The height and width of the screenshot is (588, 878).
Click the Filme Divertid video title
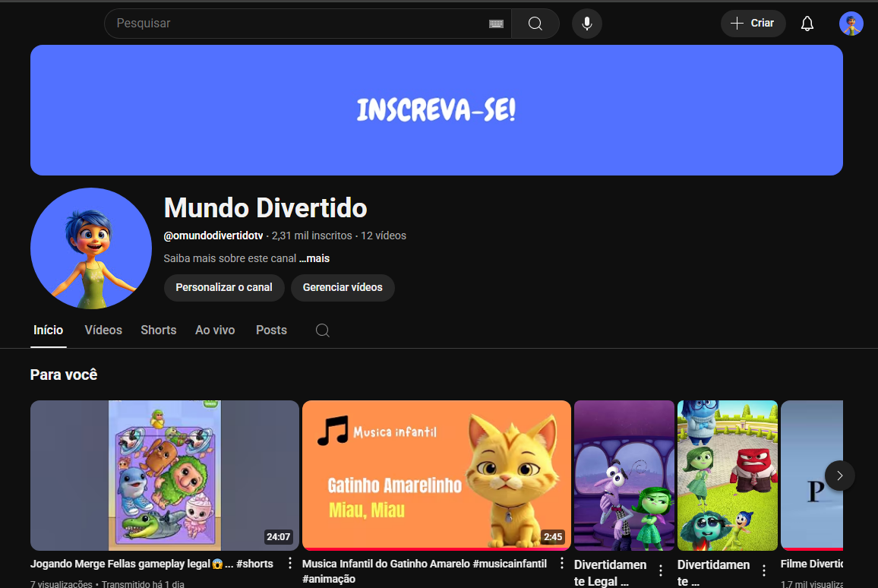[x=812, y=564]
